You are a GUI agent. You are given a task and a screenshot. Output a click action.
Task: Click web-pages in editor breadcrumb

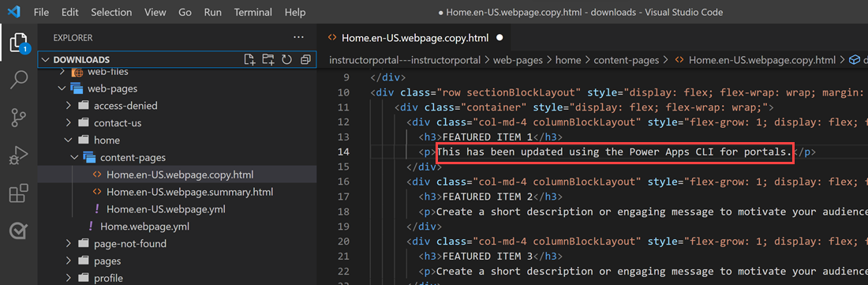518,60
